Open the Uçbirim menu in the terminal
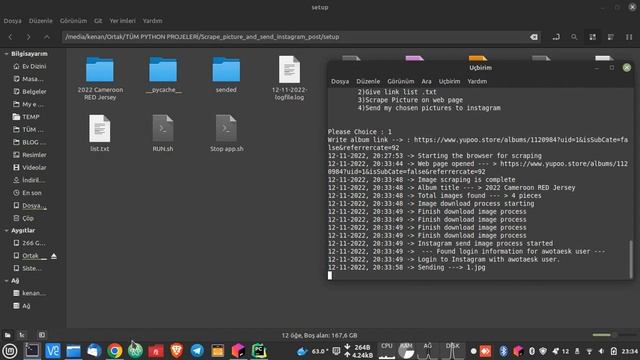Image resolution: width=640 pixels, height=360 pixels. click(x=449, y=81)
